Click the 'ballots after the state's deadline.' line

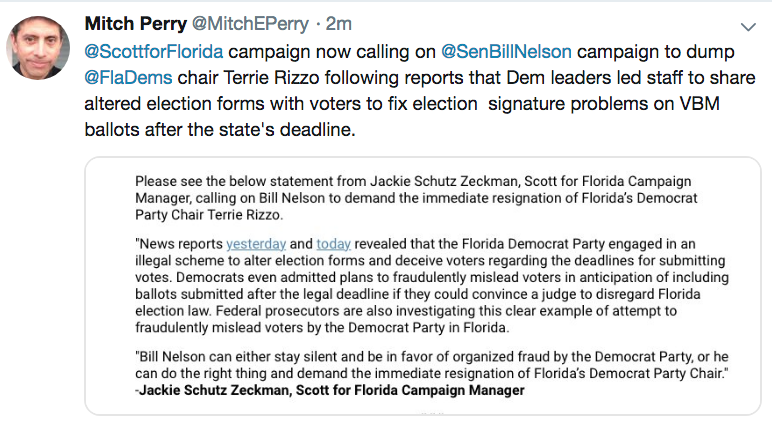[x=220, y=130]
